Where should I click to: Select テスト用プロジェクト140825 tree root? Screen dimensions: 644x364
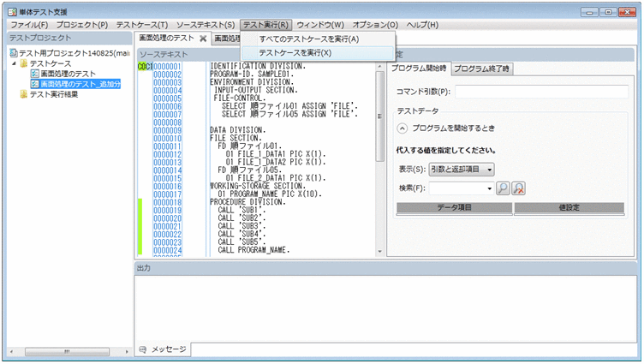coord(74,53)
